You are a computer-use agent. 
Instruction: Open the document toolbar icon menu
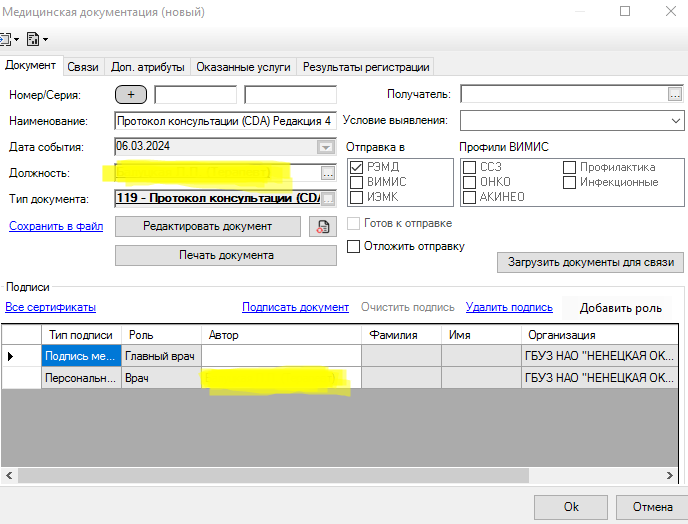coord(36,39)
